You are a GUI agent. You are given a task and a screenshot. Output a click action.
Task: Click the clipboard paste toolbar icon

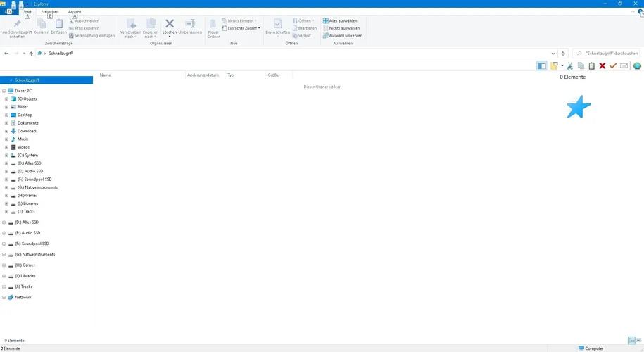(x=591, y=65)
